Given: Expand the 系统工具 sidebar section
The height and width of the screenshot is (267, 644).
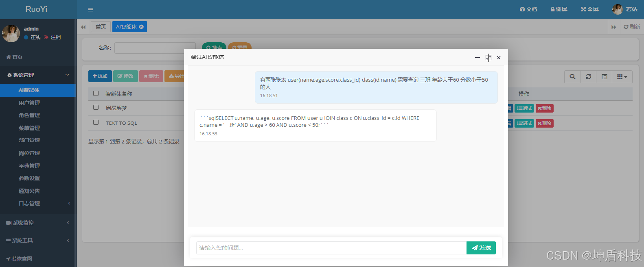Looking at the screenshot, I should tap(38, 241).
